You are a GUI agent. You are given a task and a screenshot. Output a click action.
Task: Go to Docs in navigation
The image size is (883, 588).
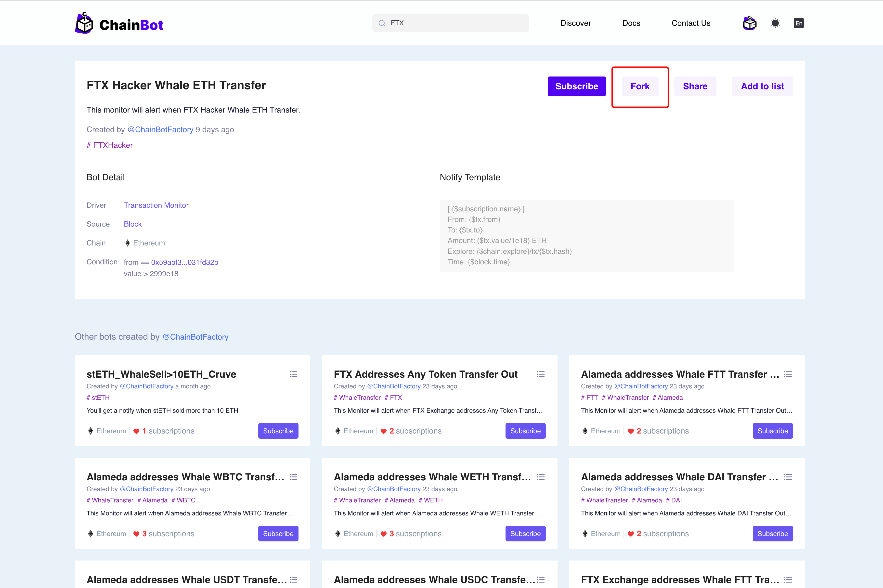[x=631, y=23]
